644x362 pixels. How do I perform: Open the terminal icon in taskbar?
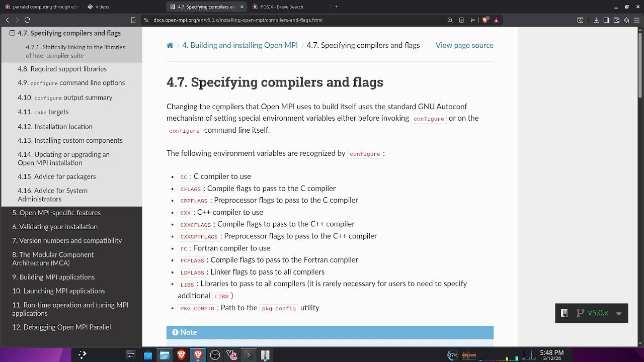coord(248,355)
